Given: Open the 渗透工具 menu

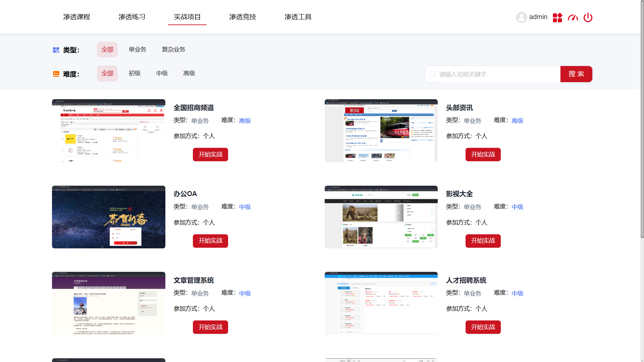Looking at the screenshot, I should point(298,17).
